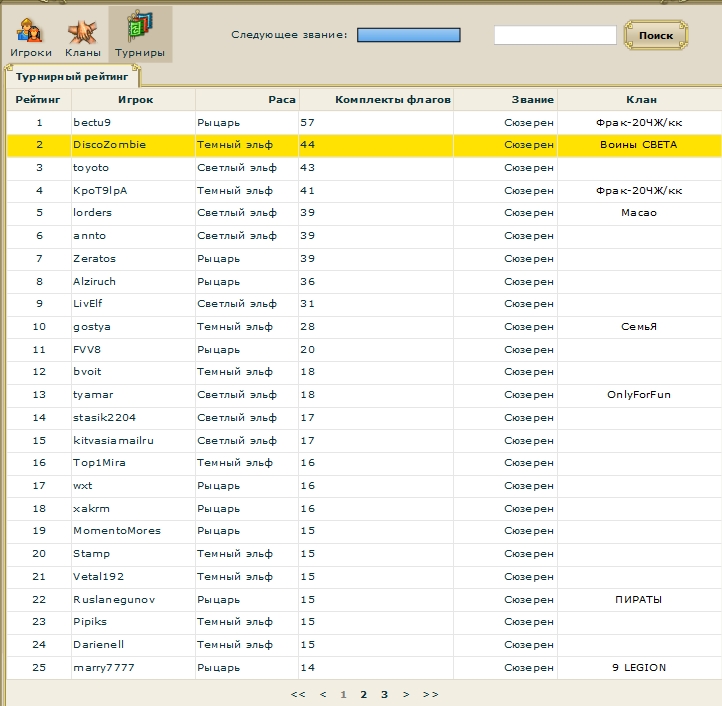Click clan 9 LEGION in marry7777 row
The width and height of the screenshot is (722, 706).
639,668
